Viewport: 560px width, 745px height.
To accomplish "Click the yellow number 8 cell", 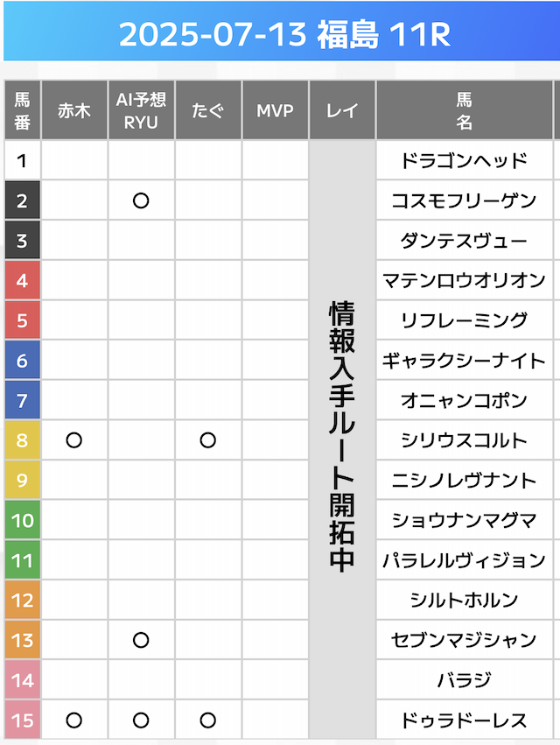I will click(x=22, y=440).
